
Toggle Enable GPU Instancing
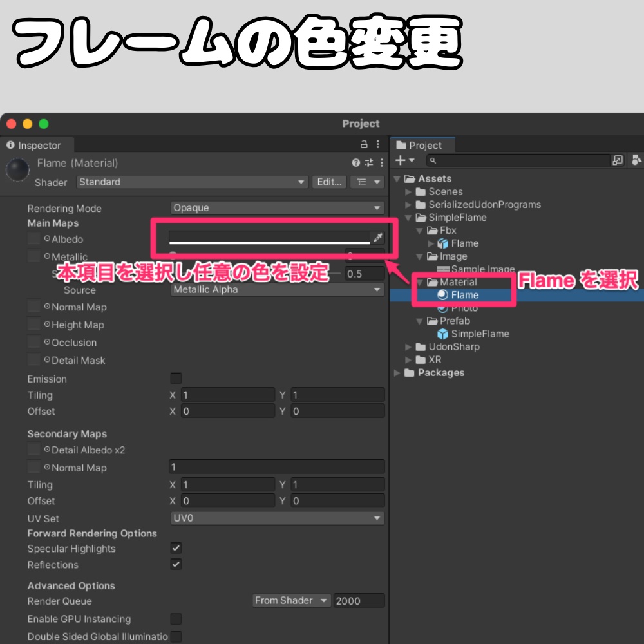point(175,619)
